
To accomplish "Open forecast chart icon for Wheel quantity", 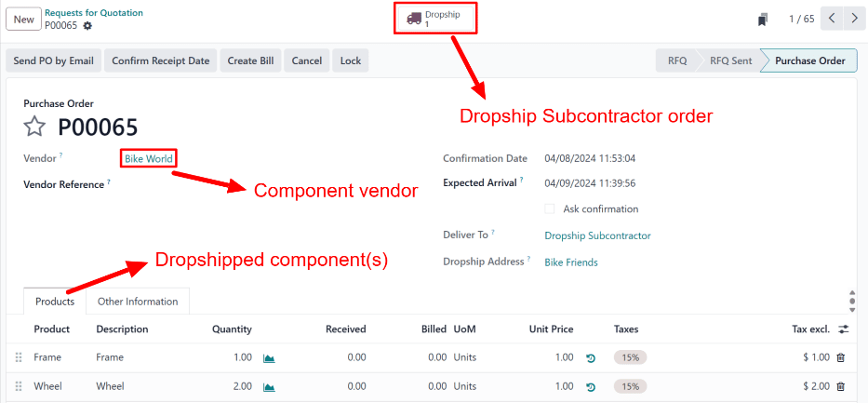I will click(x=269, y=386).
